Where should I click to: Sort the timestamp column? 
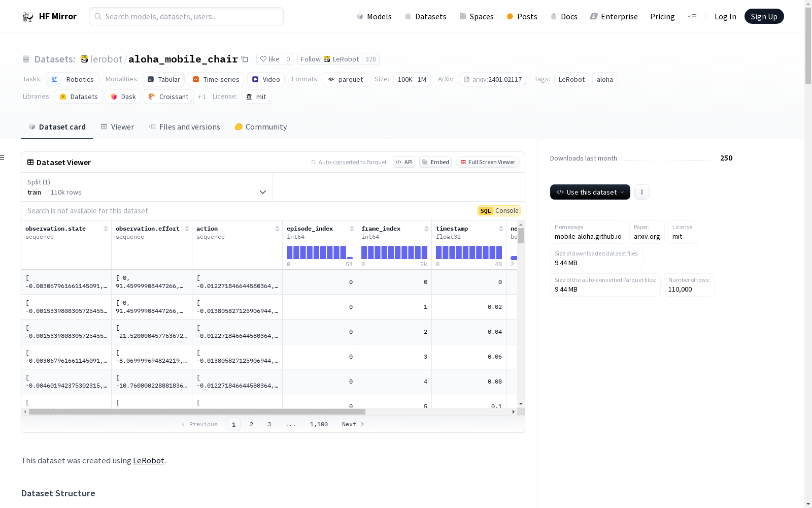(x=501, y=229)
